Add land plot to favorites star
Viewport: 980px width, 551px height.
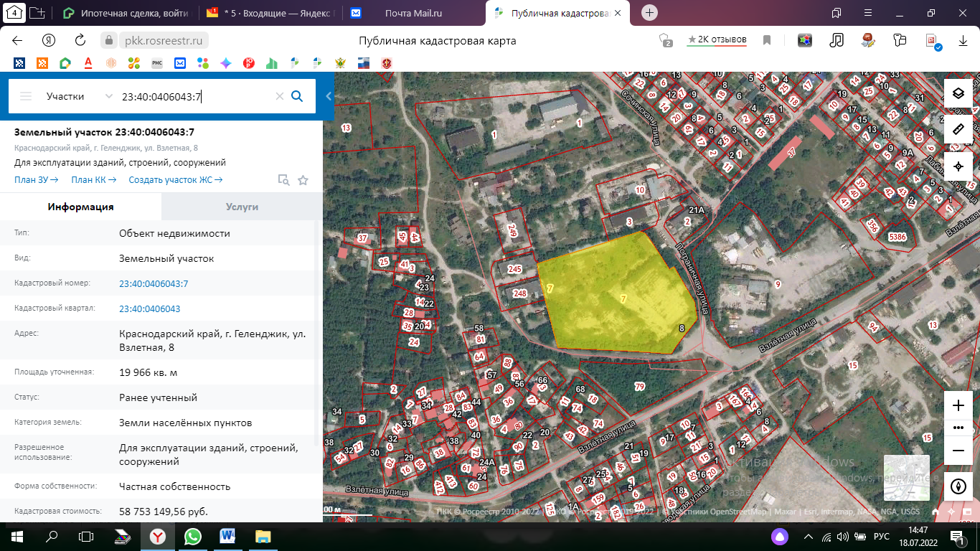click(x=303, y=180)
